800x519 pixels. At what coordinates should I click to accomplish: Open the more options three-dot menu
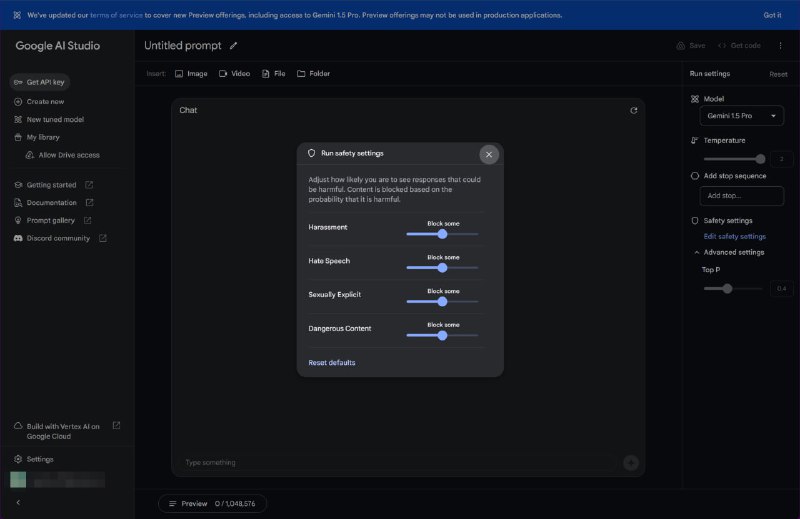click(781, 46)
